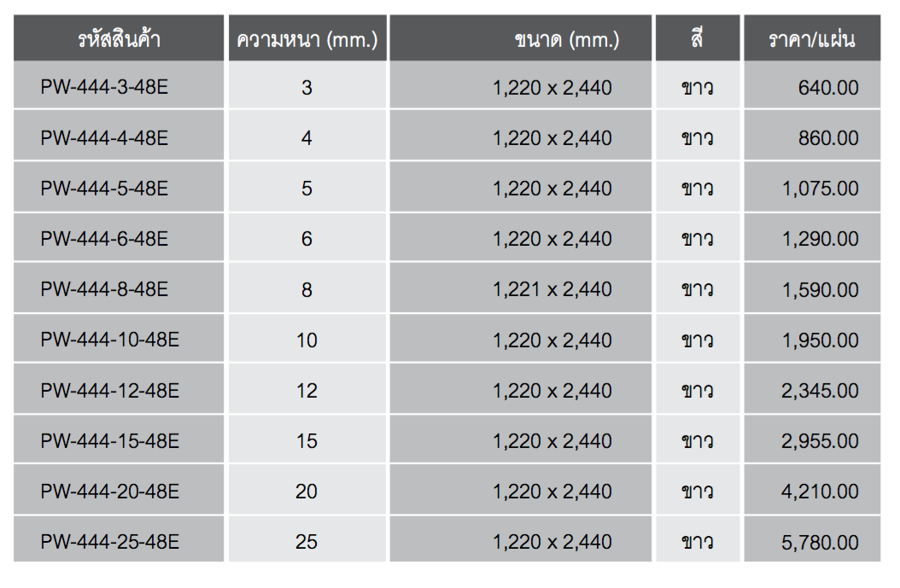
Task: Select product code PW-444-6-48E
Action: pos(104,239)
